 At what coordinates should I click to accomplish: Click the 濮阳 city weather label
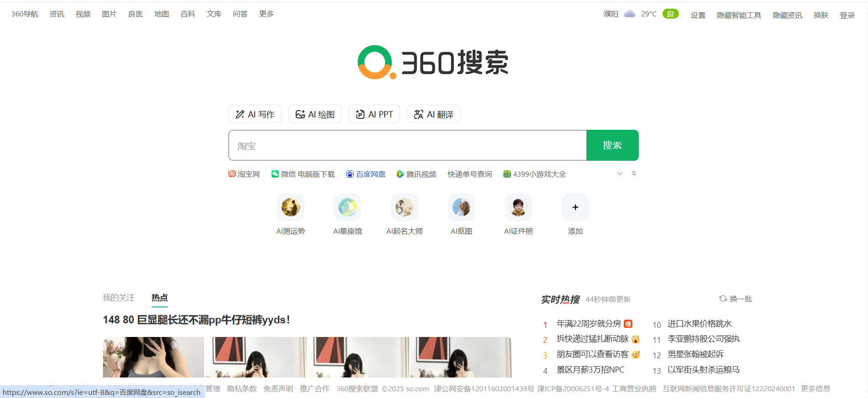[x=611, y=14]
